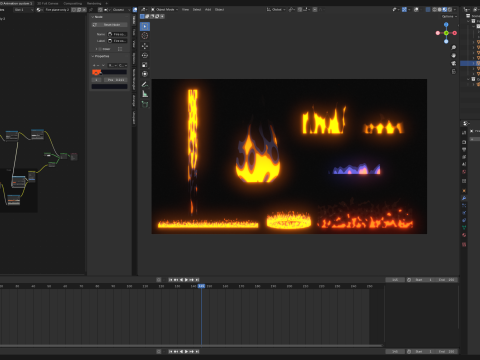The height and width of the screenshot is (360, 480).
Task: Open the Modifiers wrench tab in Properties
Action: (x=464, y=198)
